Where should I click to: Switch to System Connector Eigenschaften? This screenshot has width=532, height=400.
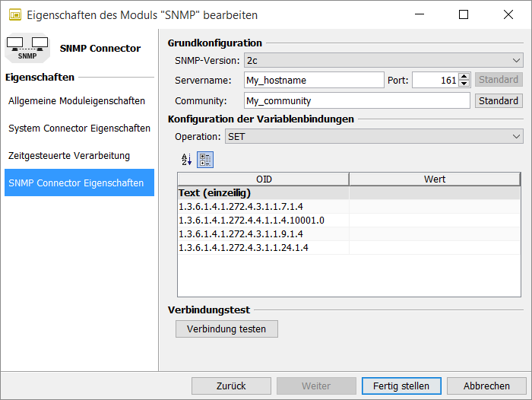79,129
